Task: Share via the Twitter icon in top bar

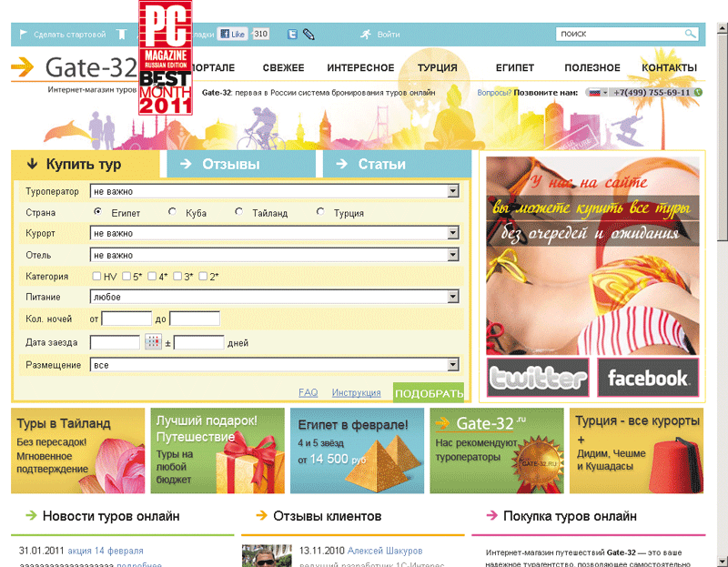Action: [x=292, y=34]
